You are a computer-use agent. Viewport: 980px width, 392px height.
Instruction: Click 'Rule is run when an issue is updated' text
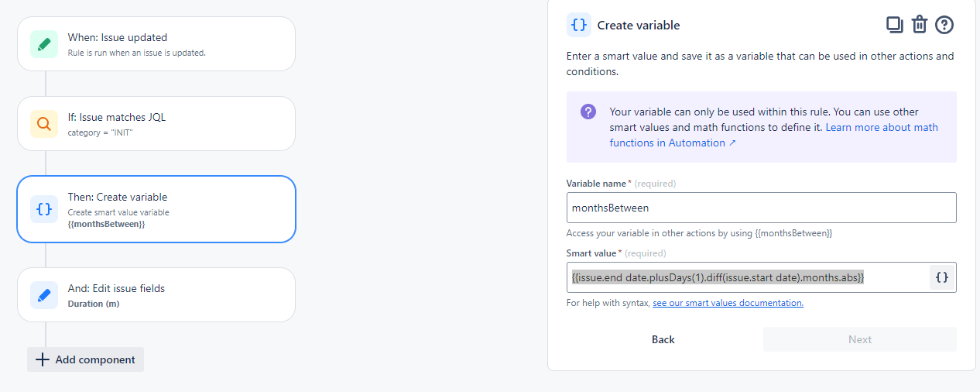(x=137, y=53)
